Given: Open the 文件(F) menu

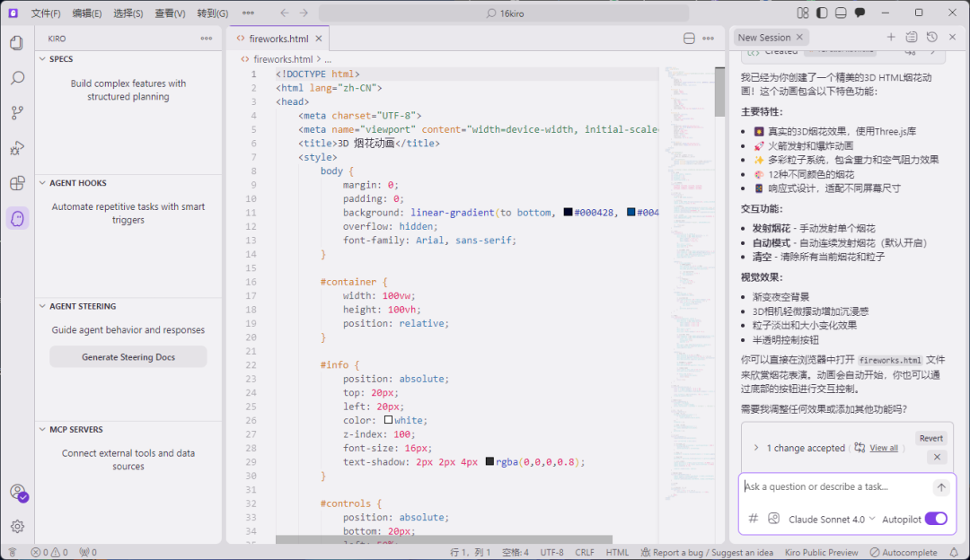Looking at the screenshot, I should 46,13.
